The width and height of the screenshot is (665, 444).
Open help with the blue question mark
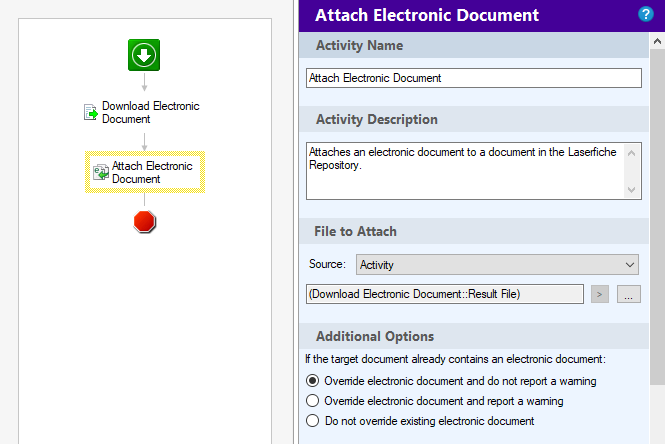pos(645,14)
